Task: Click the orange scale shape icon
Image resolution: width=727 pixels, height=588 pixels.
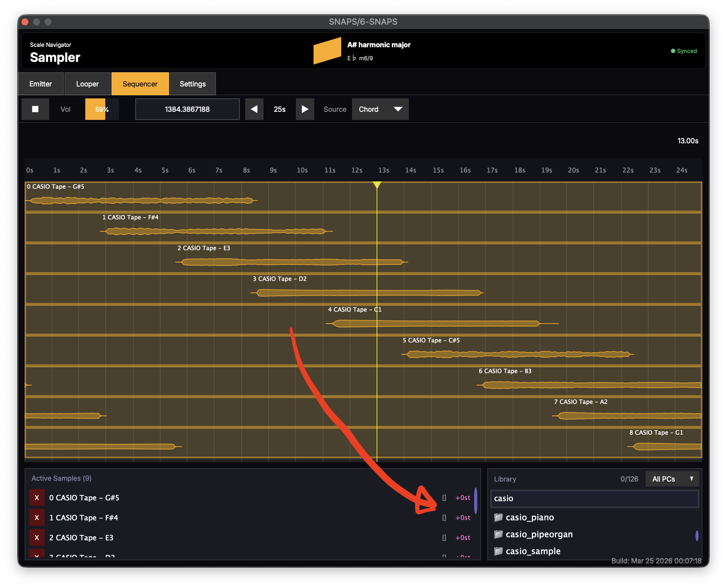Action: pyautogui.click(x=327, y=51)
